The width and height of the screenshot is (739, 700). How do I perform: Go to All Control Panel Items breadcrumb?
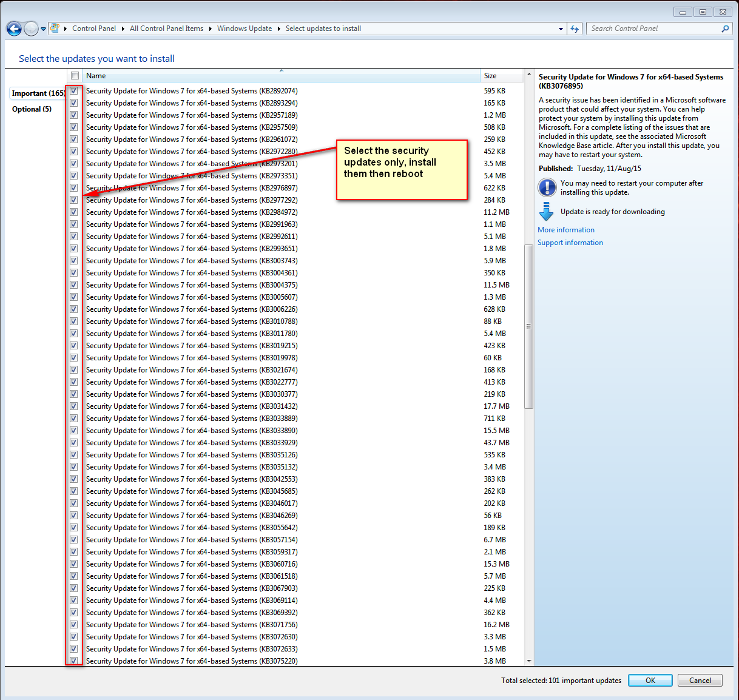point(166,29)
